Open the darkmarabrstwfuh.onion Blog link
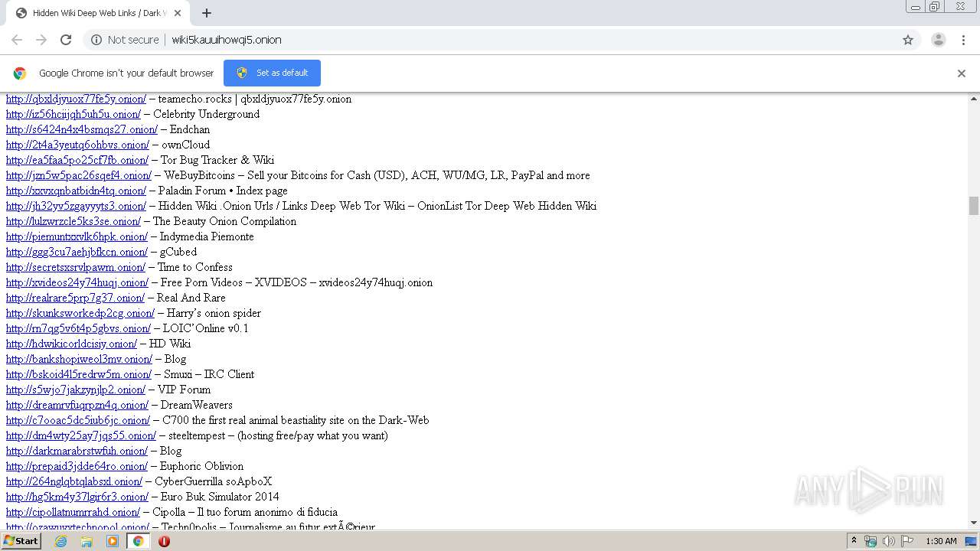This screenshot has height=551, width=980. pyautogui.click(x=77, y=451)
